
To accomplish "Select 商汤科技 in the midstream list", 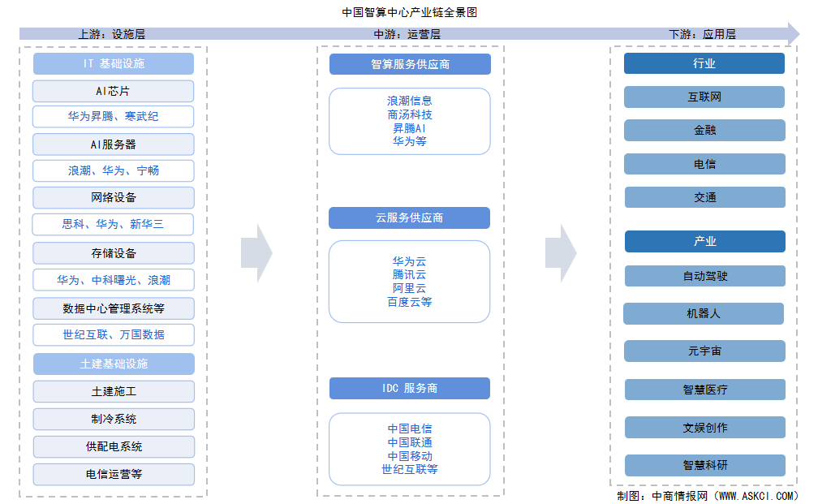I will pyautogui.click(x=410, y=114).
